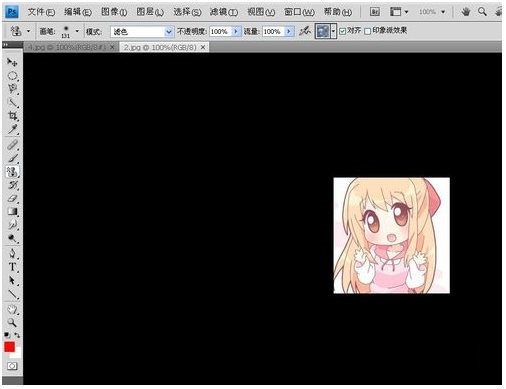
Task: Click the Pattern Stamp tool preset icon
Action: pos(16,31)
